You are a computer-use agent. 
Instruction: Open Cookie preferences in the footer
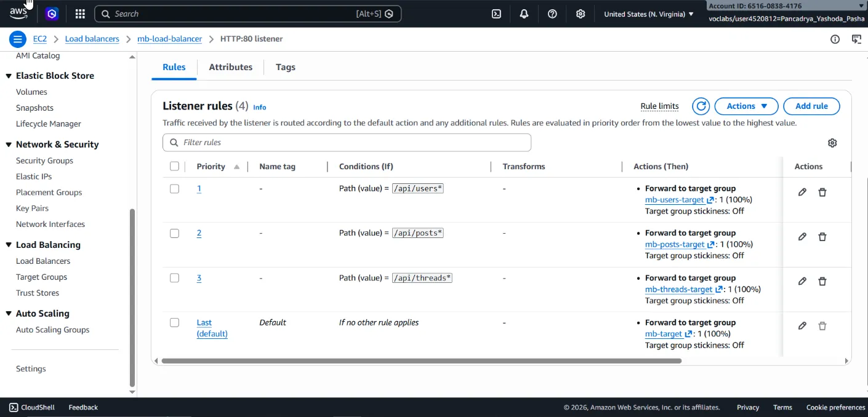coord(835,407)
